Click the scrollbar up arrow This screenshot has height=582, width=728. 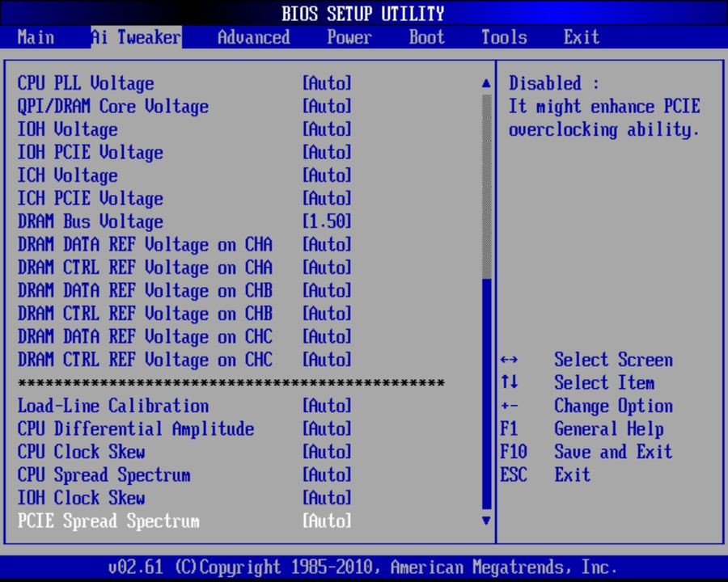coord(485,81)
